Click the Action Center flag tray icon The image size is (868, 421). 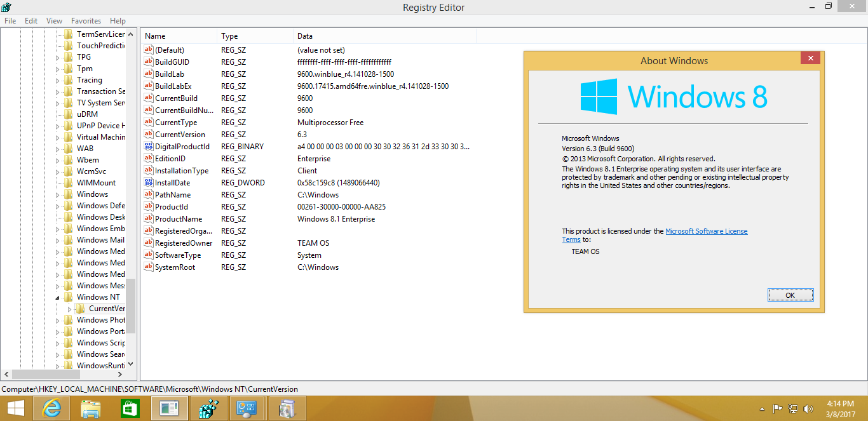click(777, 409)
